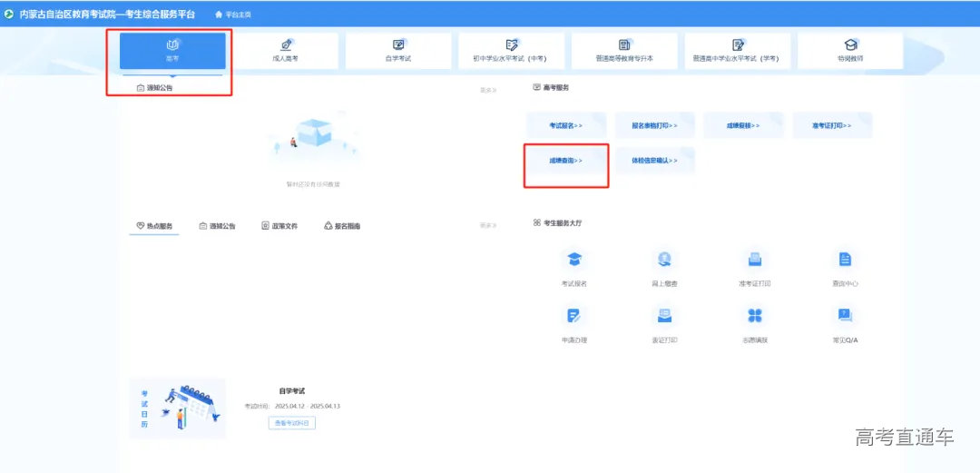Switch to the 政策文件 tab

click(x=279, y=226)
